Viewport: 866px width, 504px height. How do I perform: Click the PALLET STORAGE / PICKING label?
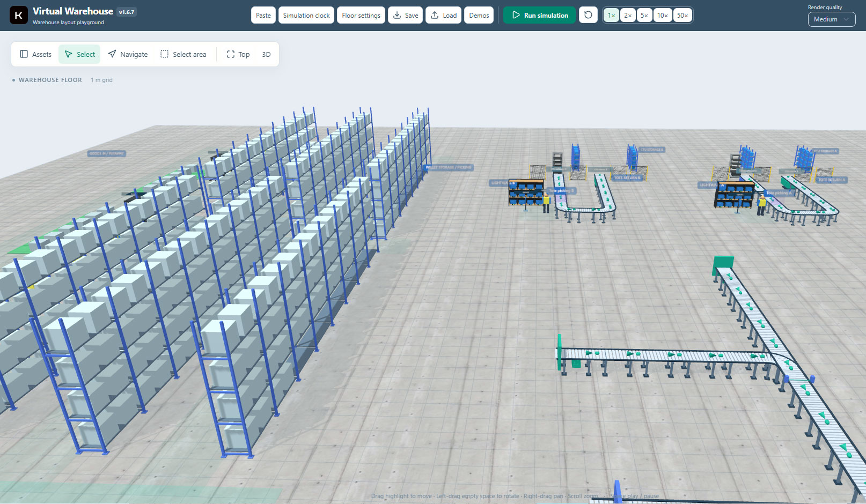click(450, 167)
